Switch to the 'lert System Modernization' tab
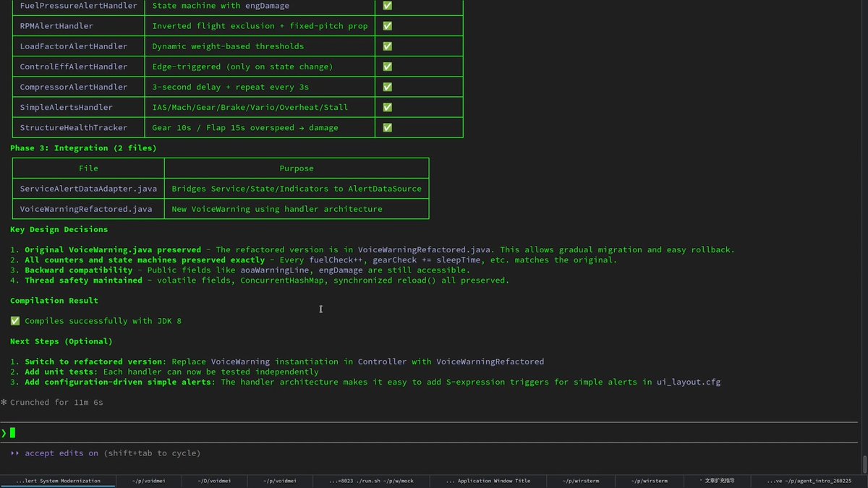This screenshot has height=488, width=868. coord(57,481)
